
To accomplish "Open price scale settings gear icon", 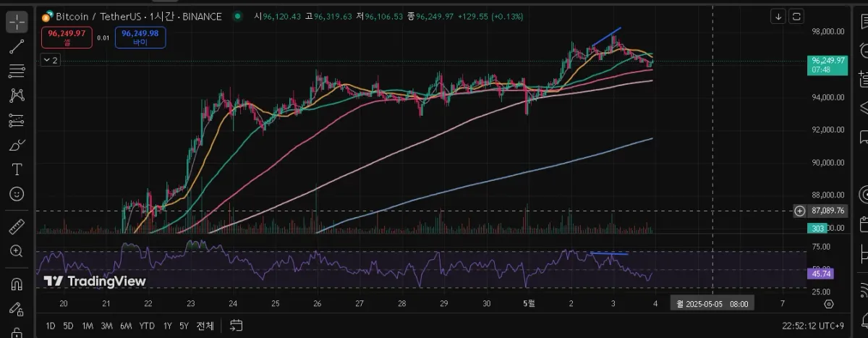I will click(829, 303).
